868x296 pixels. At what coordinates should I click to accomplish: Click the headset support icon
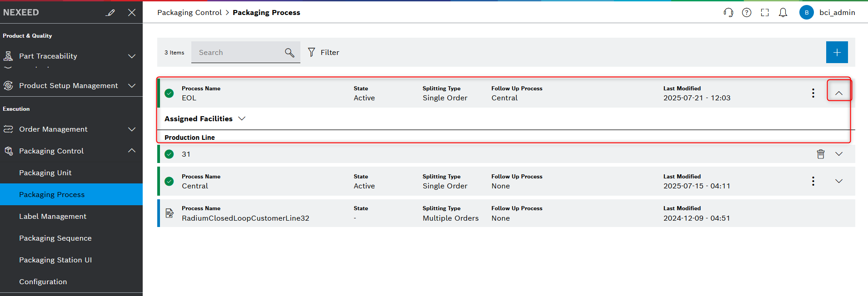tap(728, 13)
